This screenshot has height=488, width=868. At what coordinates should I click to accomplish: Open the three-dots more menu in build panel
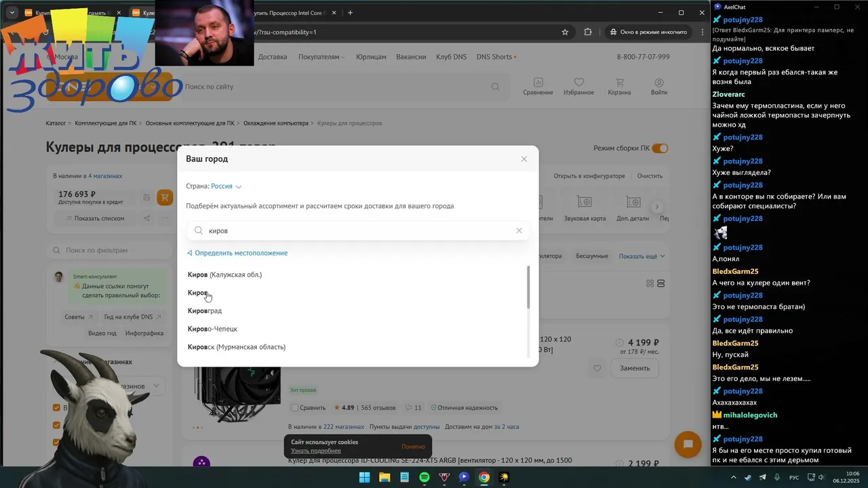click(x=164, y=218)
